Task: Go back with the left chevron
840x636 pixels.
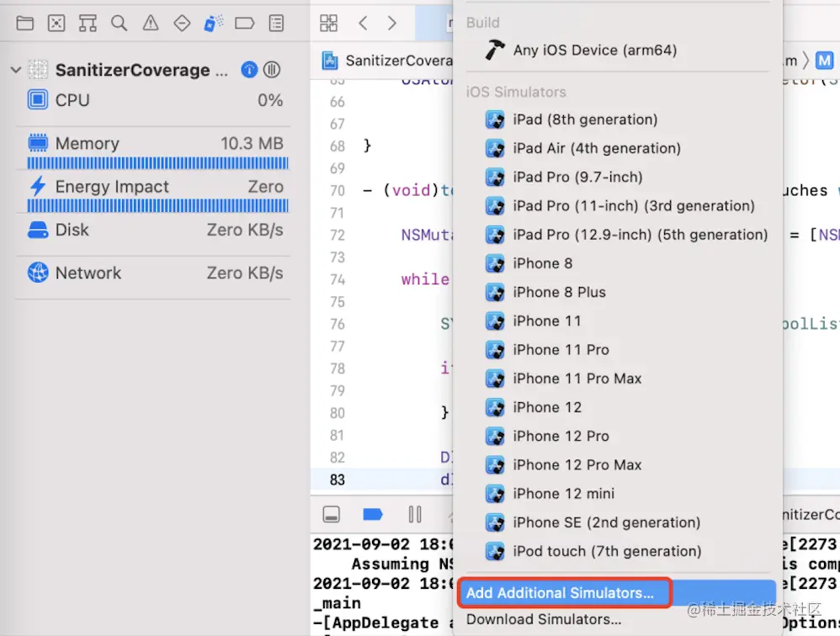Action: (x=364, y=23)
